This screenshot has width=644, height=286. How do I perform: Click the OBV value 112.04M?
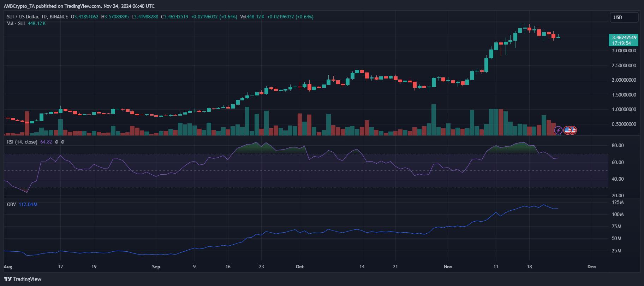click(28, 204)
